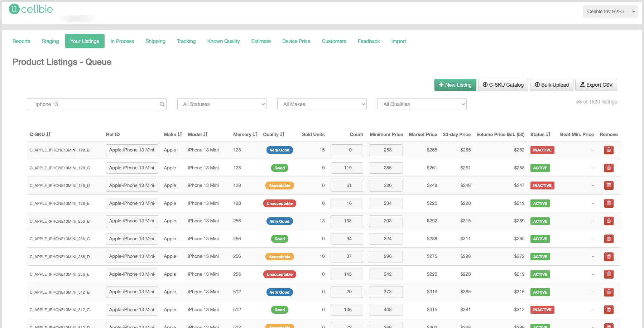Edit Count field showing 143
Image resolution: width=644 pixels, height=328 pixels.
coord(347,274)
